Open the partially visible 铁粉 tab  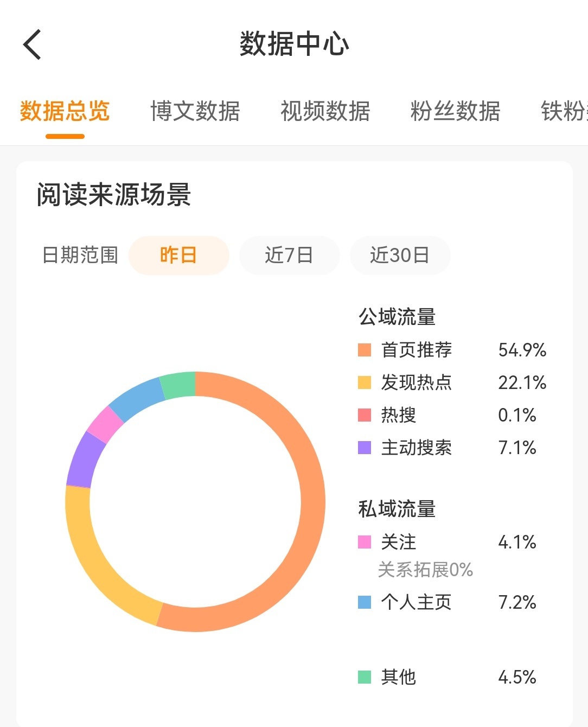[564, 111]
